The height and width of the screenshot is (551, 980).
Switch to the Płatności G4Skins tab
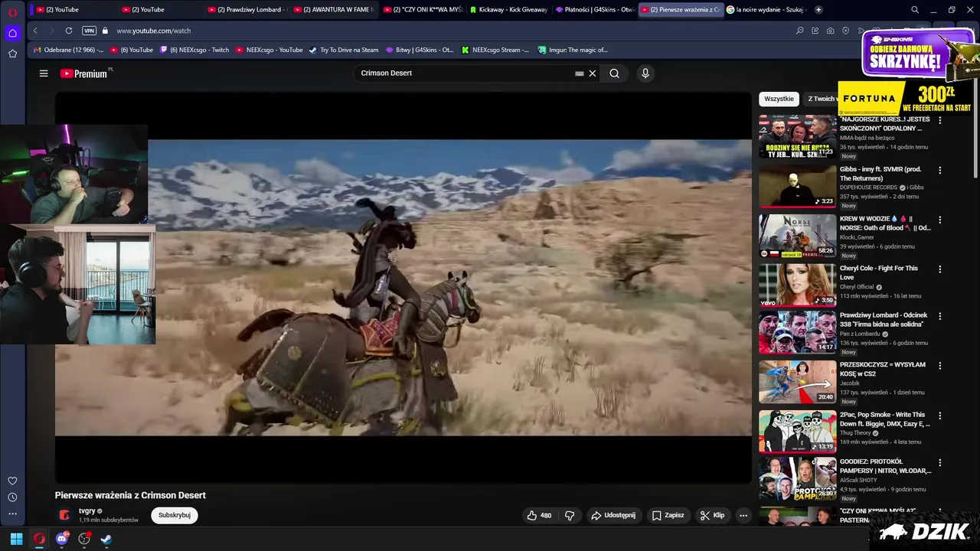594,9
